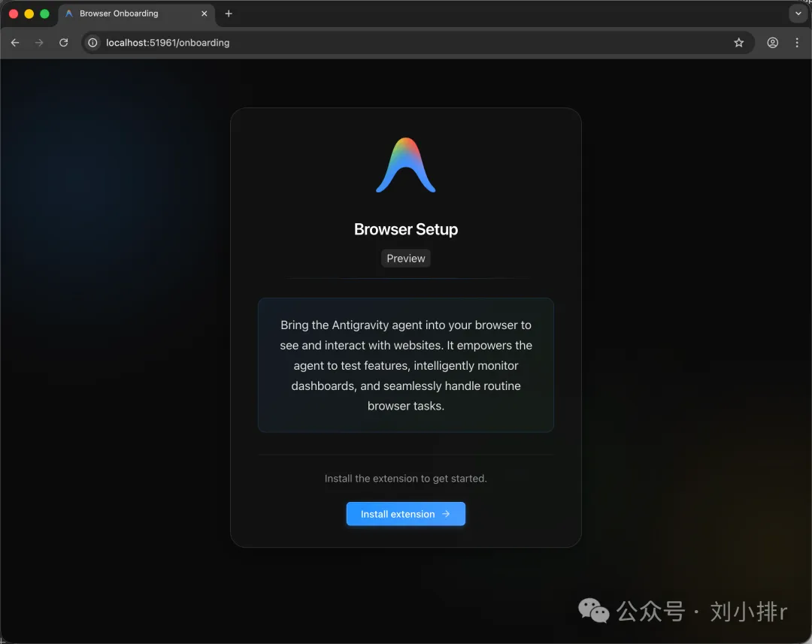Click the Antigravity favicon in the browser tab

coord(68,14)
